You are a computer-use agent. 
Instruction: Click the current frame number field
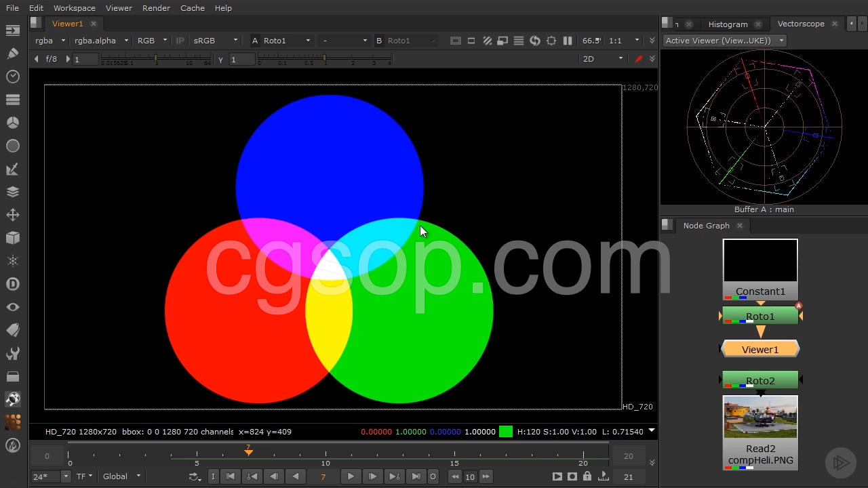coord(323,476)
